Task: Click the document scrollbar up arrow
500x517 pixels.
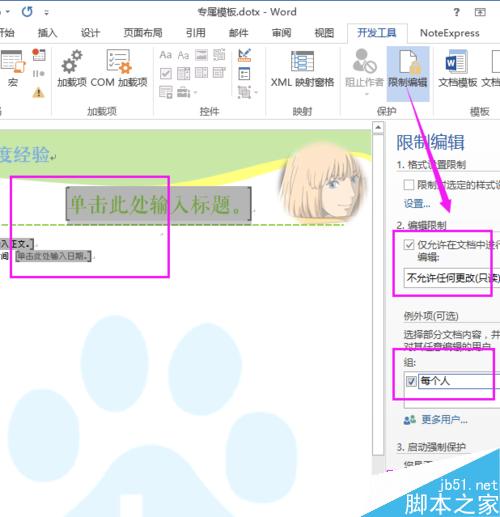Action: 378,128
